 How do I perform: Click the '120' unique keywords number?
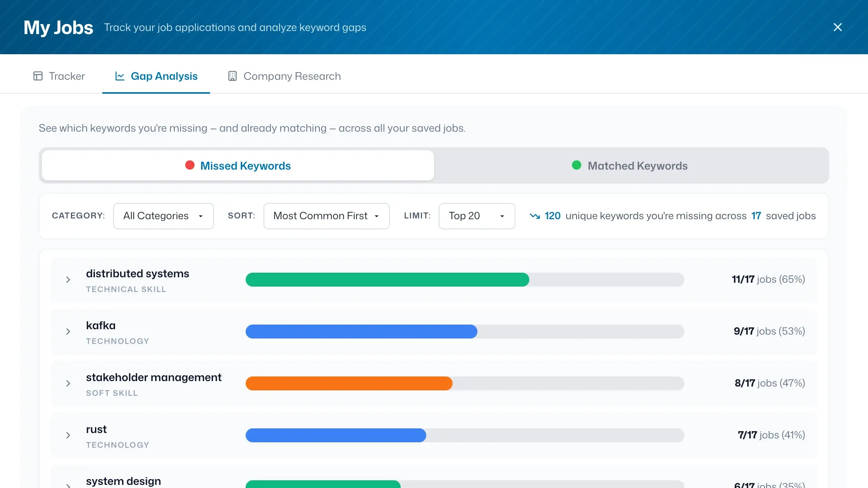pos(553,216)
